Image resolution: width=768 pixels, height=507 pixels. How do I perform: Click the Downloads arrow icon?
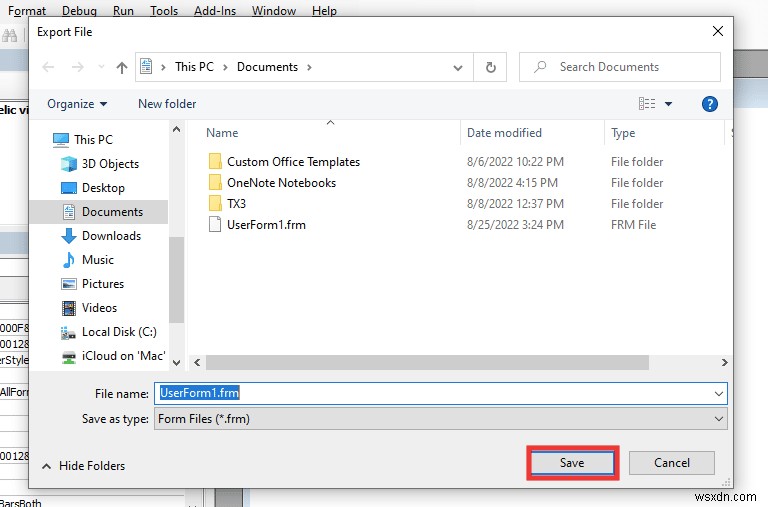click(x=69, y=236)
